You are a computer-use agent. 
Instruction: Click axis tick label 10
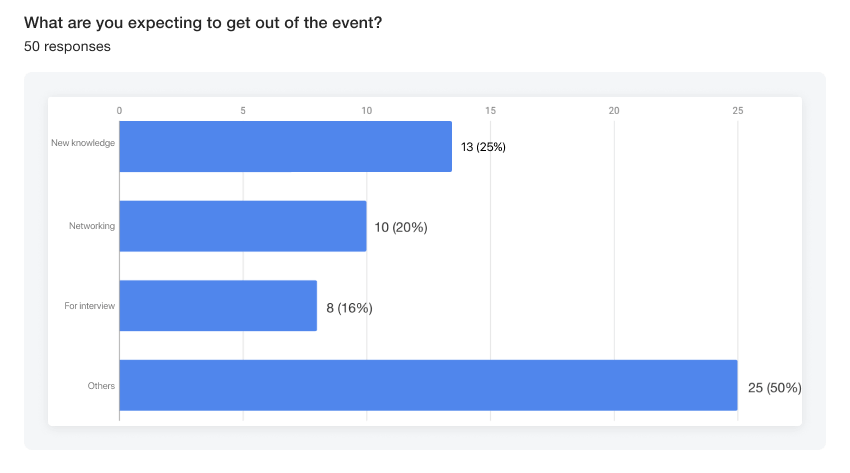coord(367,110)
